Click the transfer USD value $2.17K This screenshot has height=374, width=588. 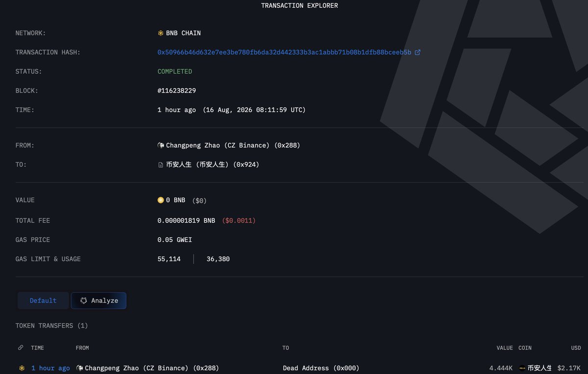569,368
